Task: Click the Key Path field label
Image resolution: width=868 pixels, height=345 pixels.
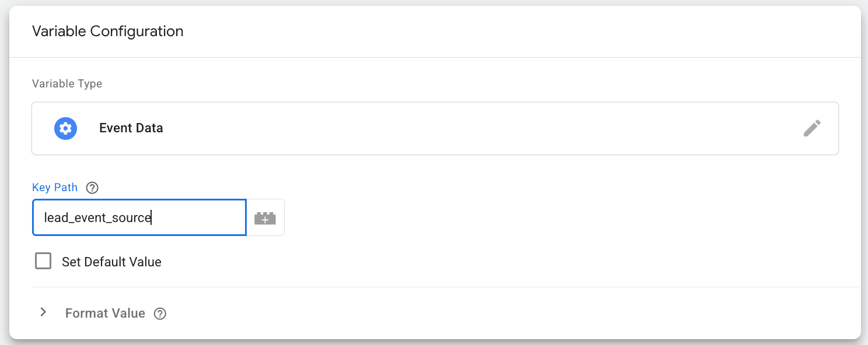Action: click(55, 188)
